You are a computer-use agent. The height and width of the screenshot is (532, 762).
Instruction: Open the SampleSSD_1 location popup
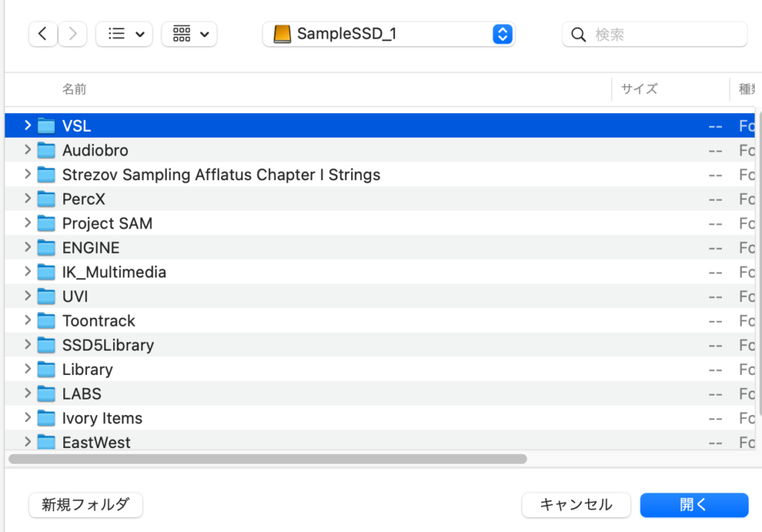[388, 34]
